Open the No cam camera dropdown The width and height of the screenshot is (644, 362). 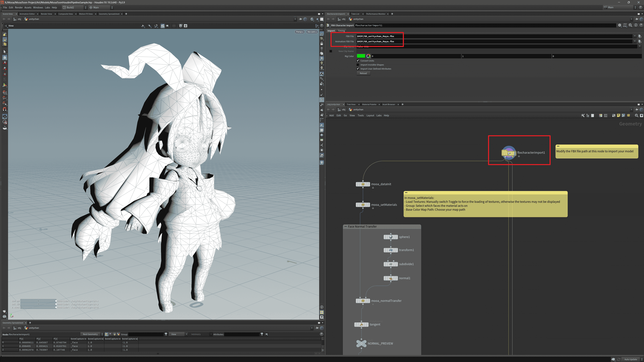pos(312,32)
